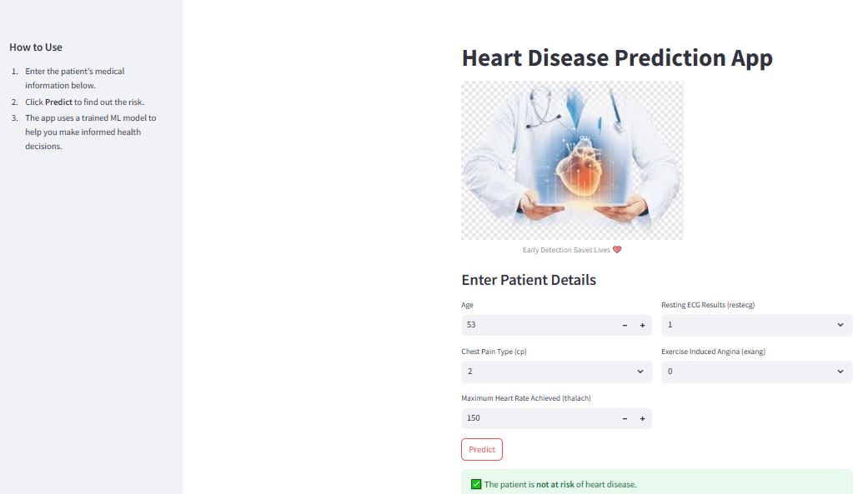Click the Enter Patient Details heading
The height and width of the screenshot is (494, 868).
pos(529,280)
